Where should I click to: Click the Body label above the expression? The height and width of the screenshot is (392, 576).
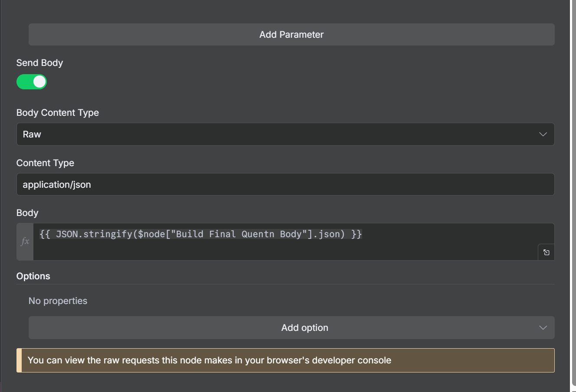click(27, 213)
